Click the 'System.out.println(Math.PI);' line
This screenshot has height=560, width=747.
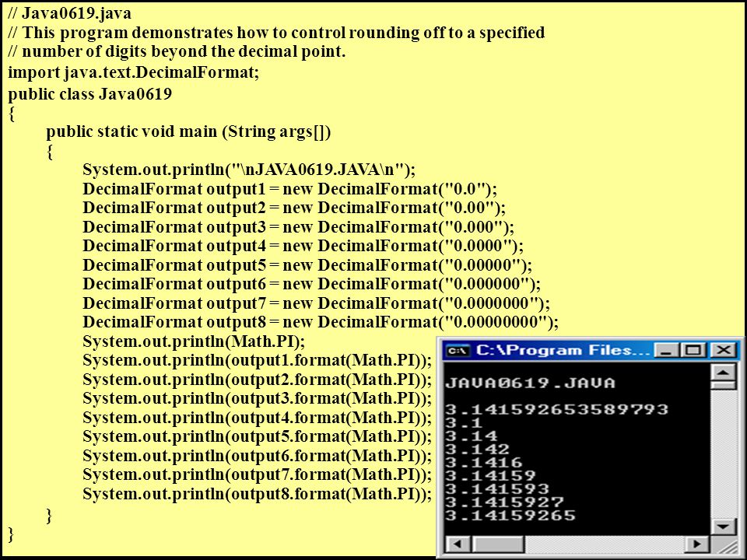pos(194,341)
